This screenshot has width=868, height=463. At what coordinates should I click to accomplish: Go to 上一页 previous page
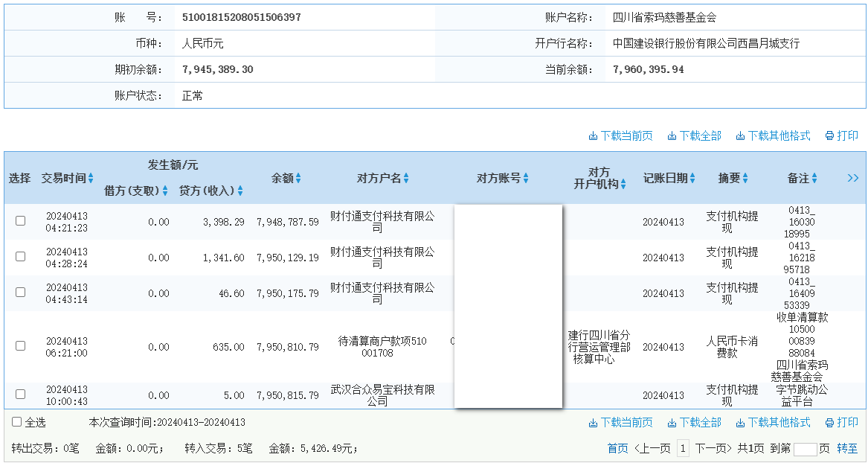652,448
